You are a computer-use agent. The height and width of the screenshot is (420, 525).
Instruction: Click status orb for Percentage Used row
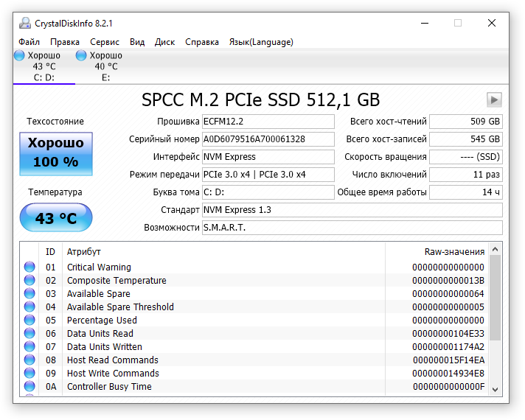coord(29,320)
